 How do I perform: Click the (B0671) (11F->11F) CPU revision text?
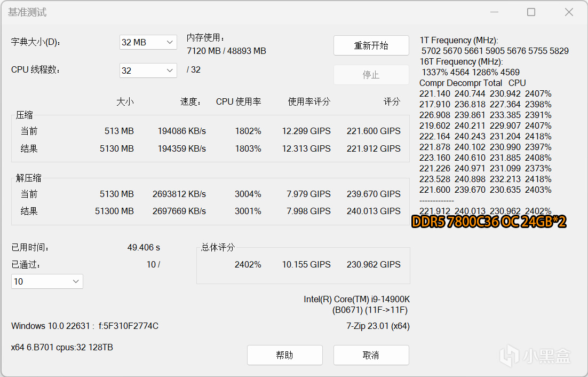point(370,310)
